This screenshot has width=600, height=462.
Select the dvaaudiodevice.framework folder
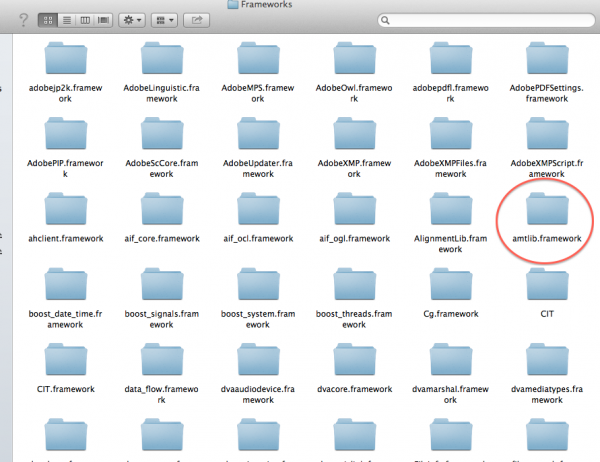[x=258, y=360]
